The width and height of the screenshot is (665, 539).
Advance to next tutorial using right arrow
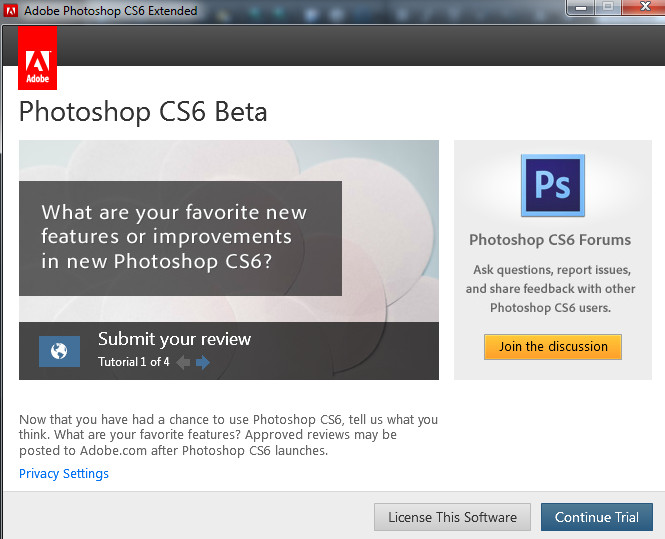(203, 362)
